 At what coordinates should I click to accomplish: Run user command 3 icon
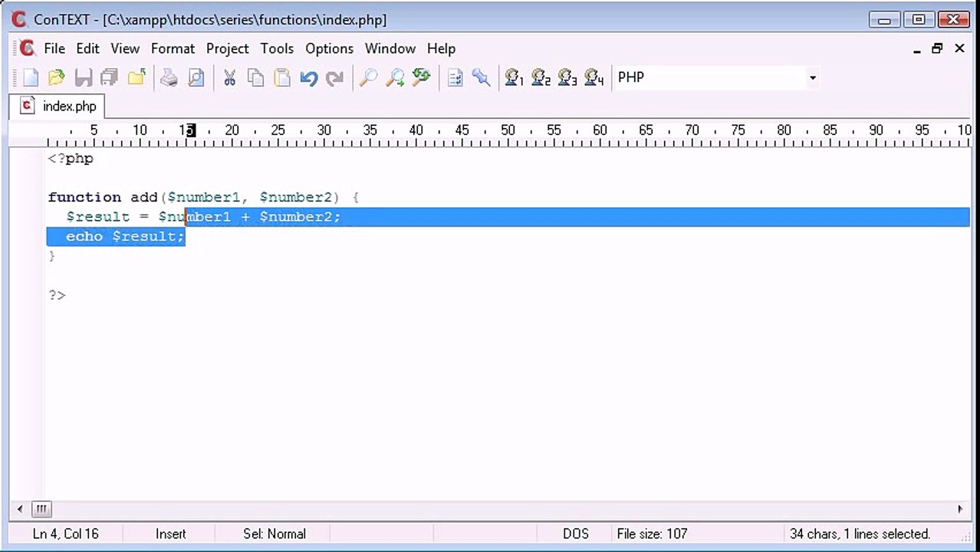tap(567, 77)
